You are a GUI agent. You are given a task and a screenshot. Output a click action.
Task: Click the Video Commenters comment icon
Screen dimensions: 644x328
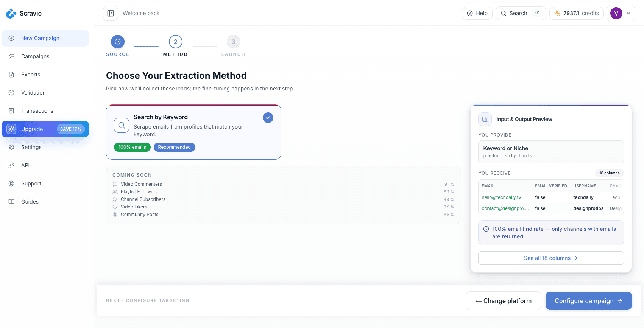pos(115,184)
